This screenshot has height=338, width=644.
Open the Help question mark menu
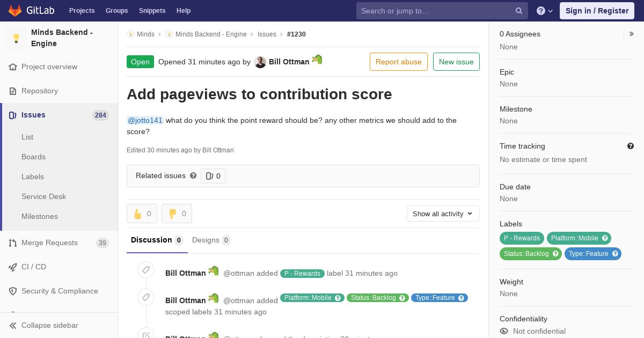point(545,11)
